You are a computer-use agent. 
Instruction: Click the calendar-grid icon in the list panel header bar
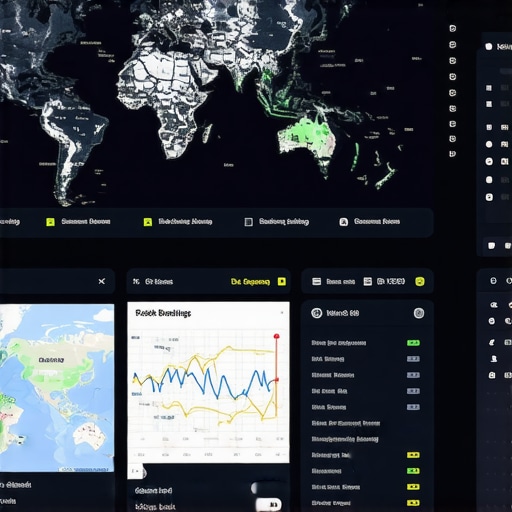367,282
